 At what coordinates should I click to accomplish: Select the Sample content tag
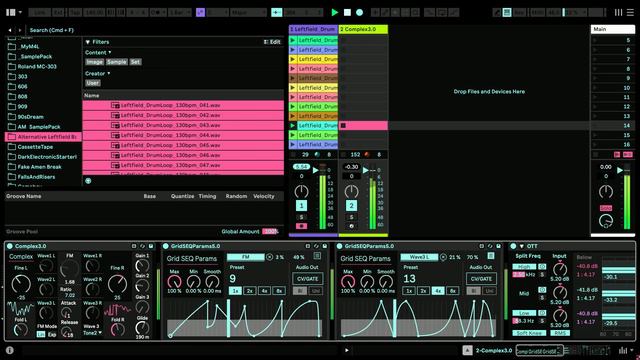(x=116, y=62)
